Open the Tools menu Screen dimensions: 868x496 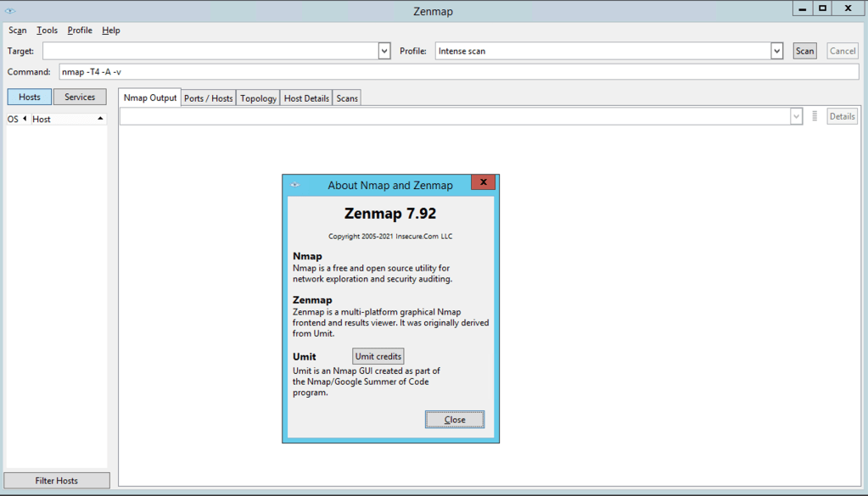coord(47,31)
